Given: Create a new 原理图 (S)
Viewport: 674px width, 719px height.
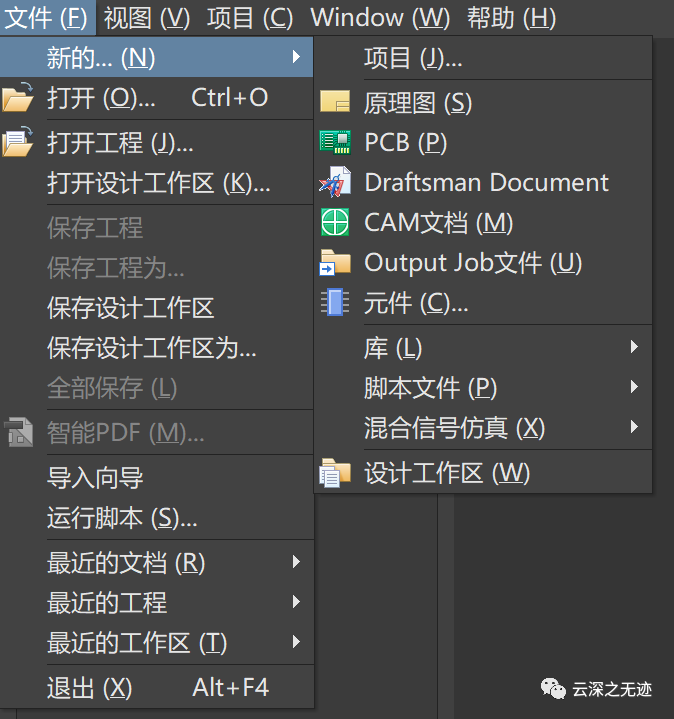Looking at the screenshot, I should pos(483,102).
